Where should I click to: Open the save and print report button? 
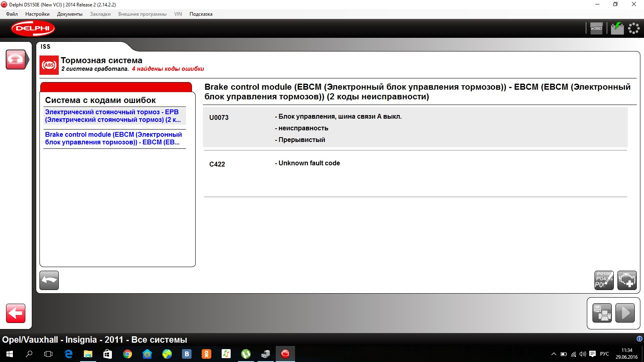coord(602,313)
